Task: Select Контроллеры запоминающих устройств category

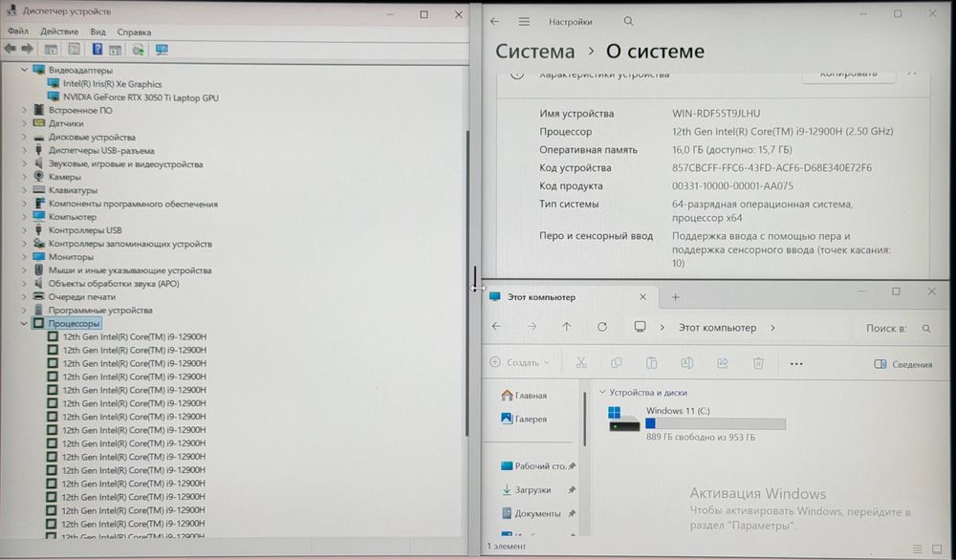Action: coord(130,244)
